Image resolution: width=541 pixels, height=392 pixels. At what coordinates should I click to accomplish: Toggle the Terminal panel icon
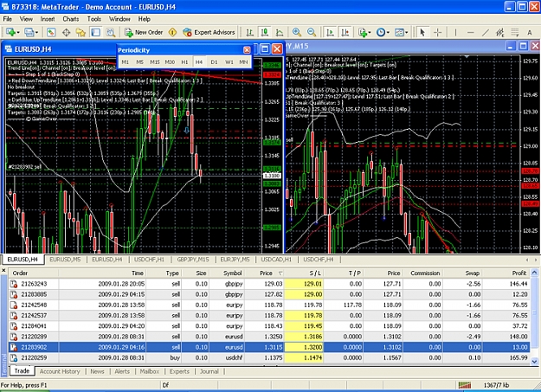[95, 32]
